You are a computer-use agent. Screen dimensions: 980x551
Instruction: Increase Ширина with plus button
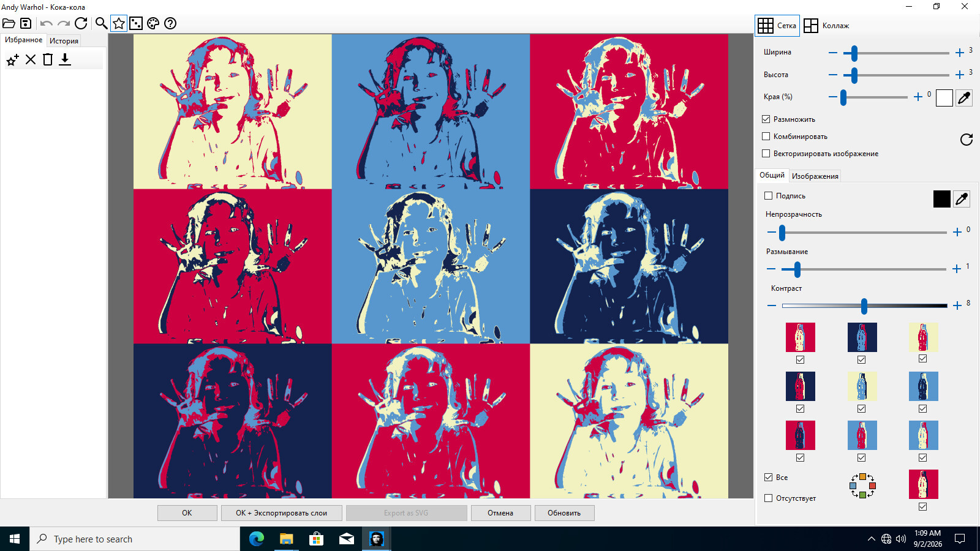(960, 53)
